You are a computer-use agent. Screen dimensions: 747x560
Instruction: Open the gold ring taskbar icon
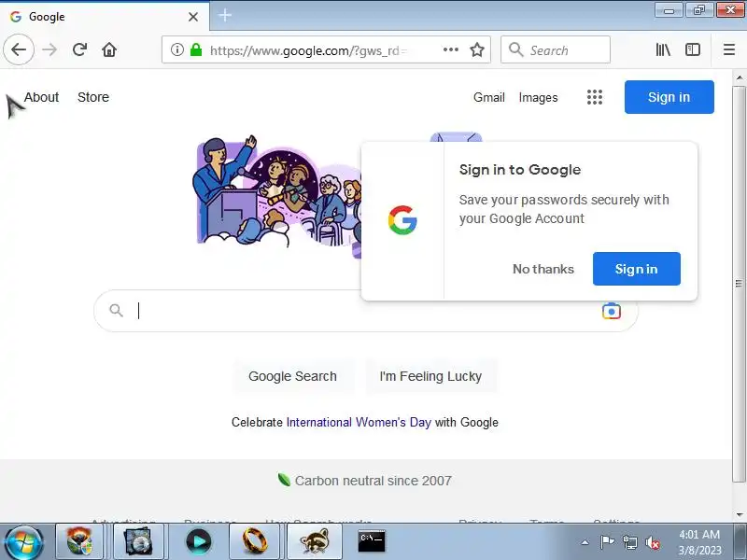coord(255,542)
